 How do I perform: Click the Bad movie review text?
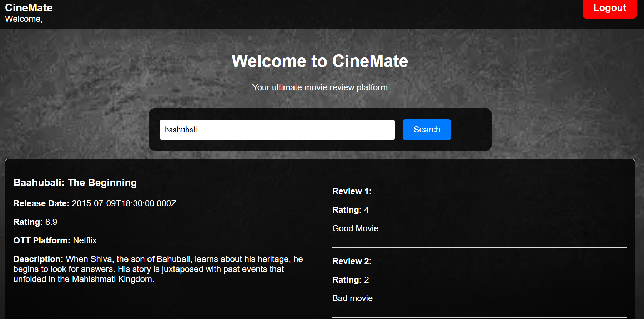tap(352, 298)
